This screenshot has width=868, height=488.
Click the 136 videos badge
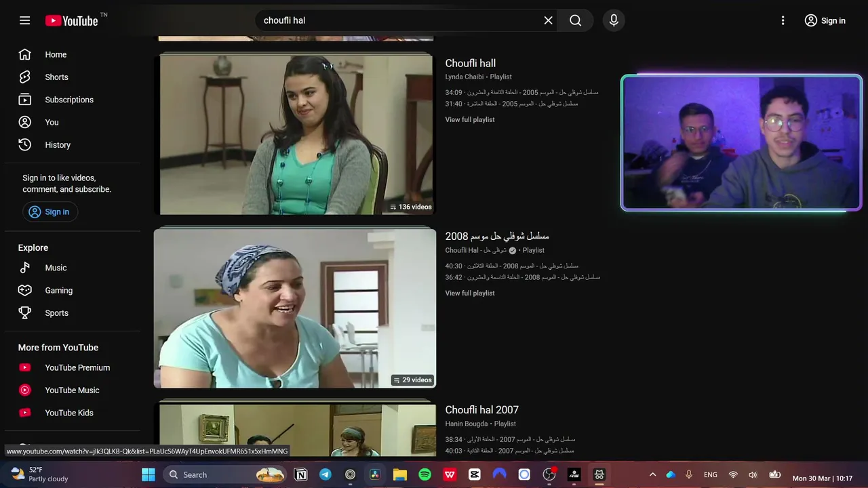[411, 207]
